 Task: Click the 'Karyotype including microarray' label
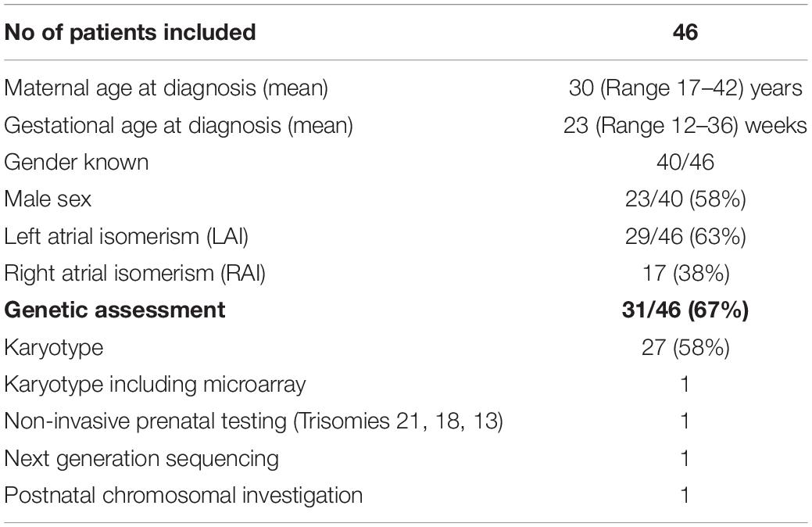coord(155,385)
